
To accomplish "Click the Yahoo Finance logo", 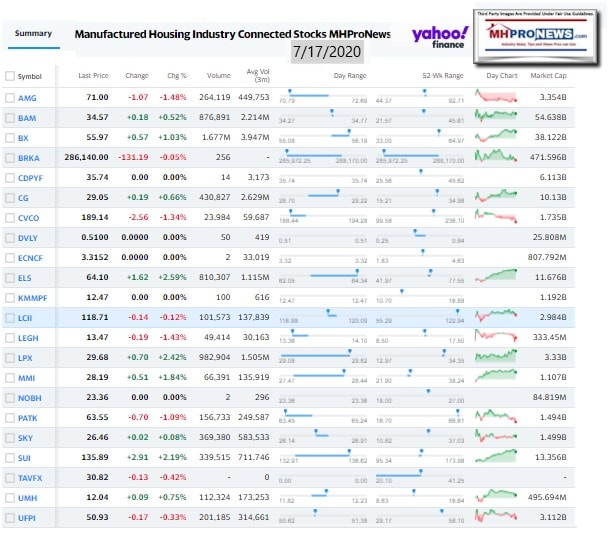I will coord(440,37).
